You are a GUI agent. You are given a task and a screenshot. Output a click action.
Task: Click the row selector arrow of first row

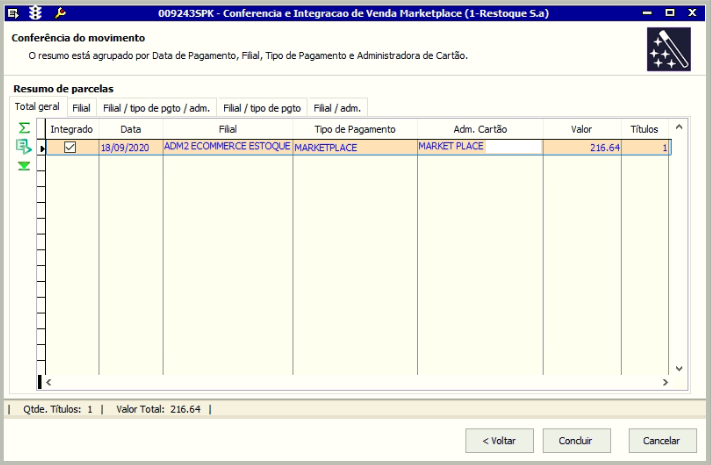42,148
